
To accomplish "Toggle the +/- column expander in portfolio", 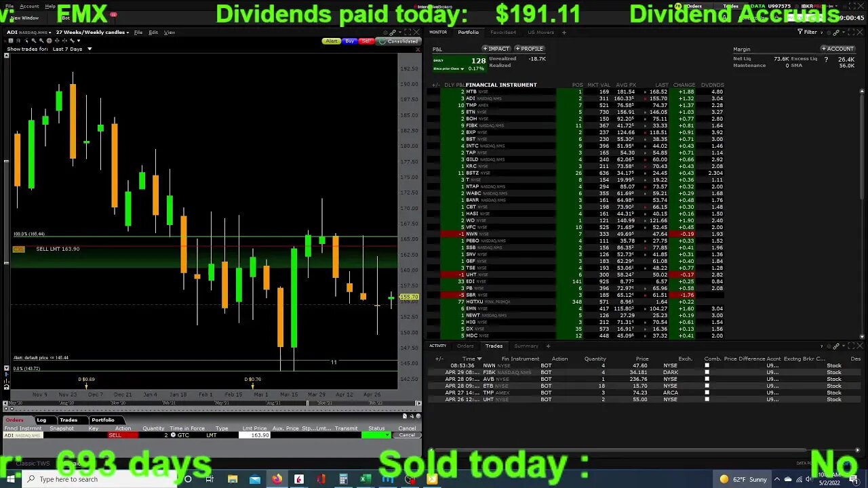I will [435, 85].
